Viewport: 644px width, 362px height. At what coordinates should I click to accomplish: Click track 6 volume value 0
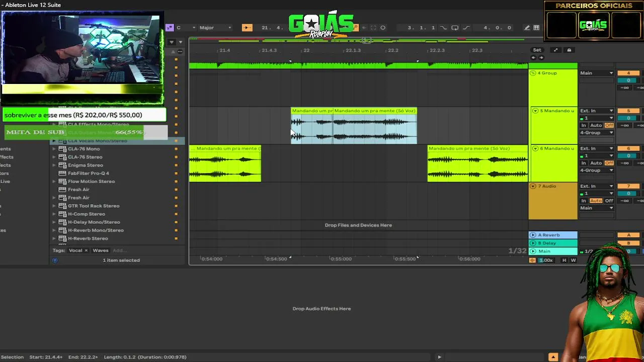(x=628, y=156)
